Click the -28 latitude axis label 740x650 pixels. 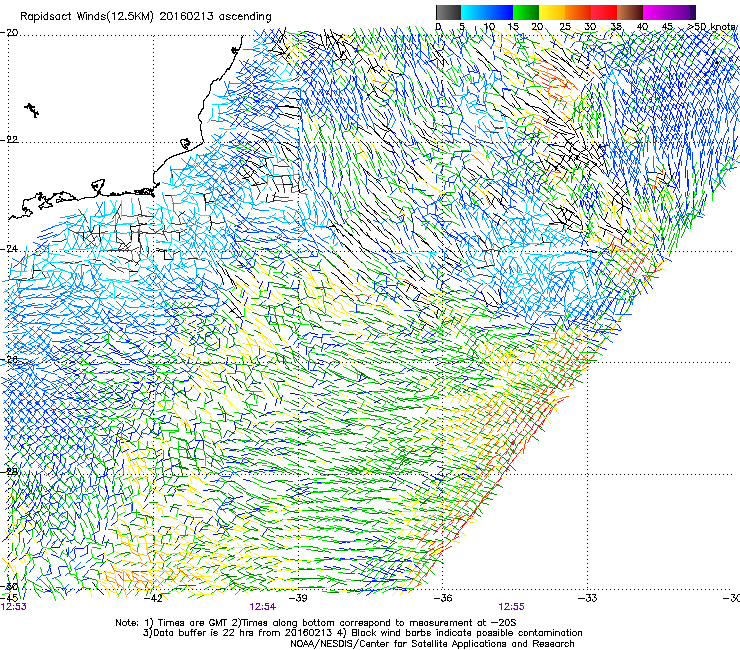pos(9,471)
